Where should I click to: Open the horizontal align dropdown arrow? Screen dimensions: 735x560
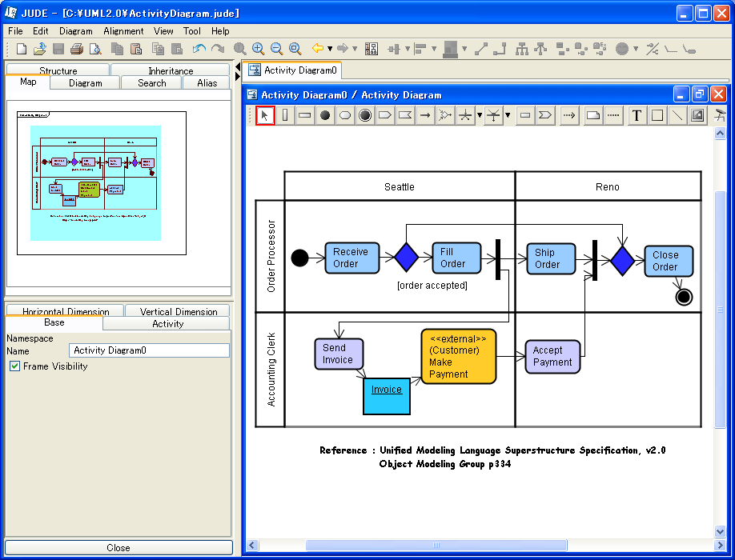pos(408,49)
